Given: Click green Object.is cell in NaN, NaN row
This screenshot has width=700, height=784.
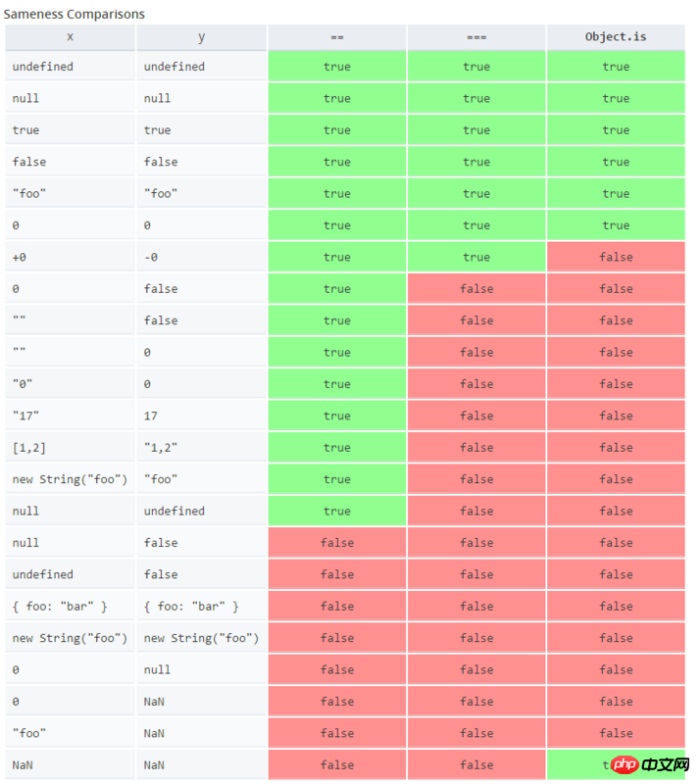Looking at the screenshot, I should point(588,764).
